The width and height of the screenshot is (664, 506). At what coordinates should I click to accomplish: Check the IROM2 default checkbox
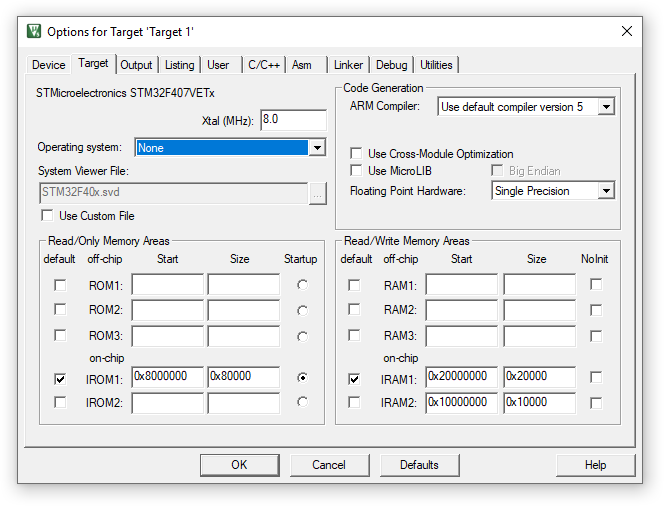pyautogui.click(x=60, y=402)
